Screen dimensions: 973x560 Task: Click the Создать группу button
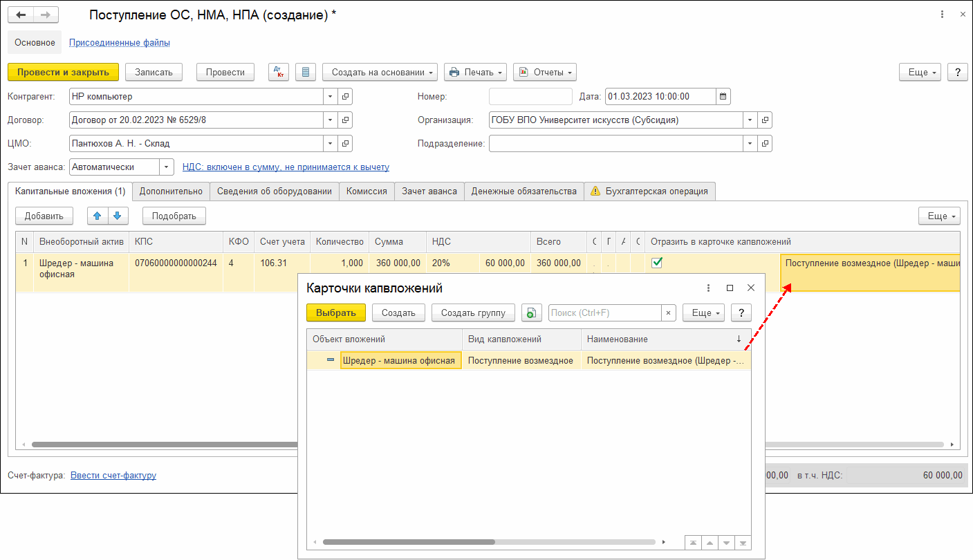pos(474,312)
